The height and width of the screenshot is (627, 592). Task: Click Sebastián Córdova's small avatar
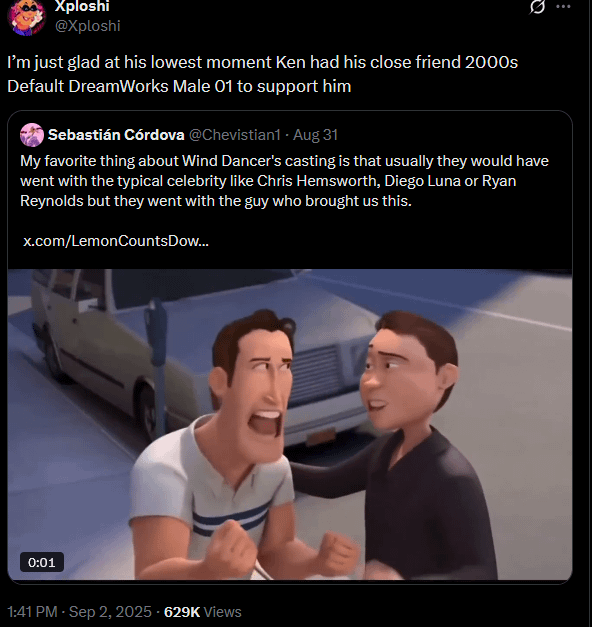32,135
